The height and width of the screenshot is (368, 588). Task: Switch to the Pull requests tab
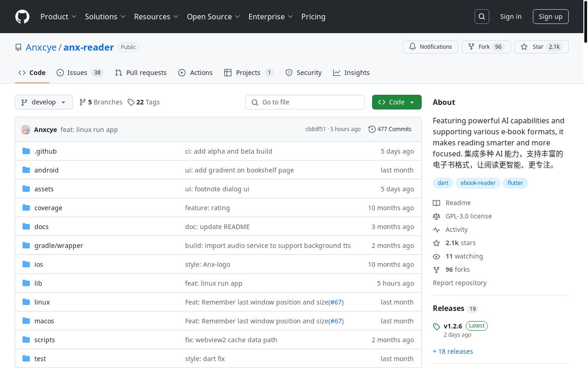(141, 73)
